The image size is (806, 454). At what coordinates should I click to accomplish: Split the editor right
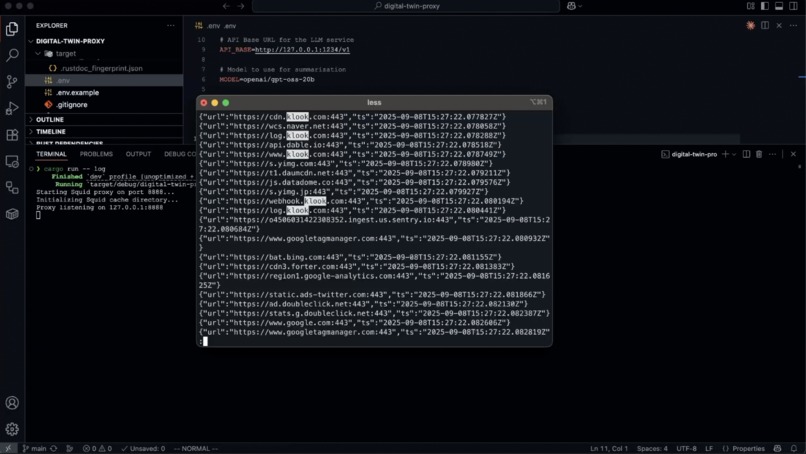click(765, 25)
